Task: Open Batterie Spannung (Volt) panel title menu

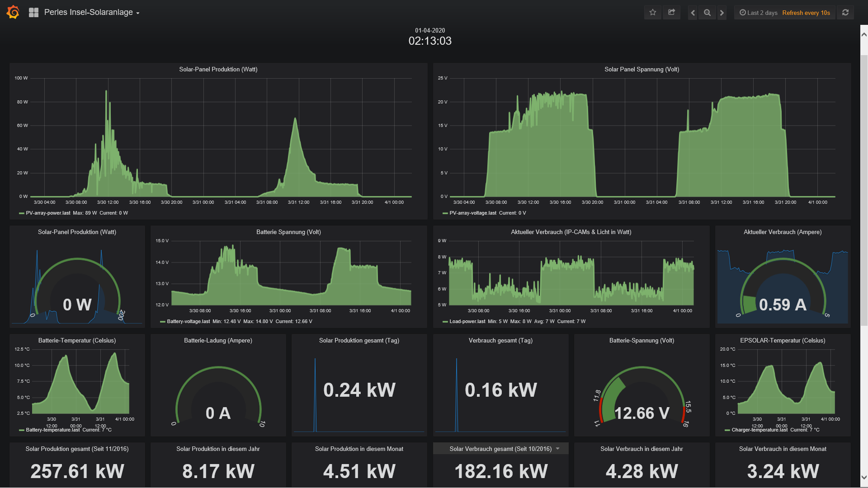Action: 288,232
